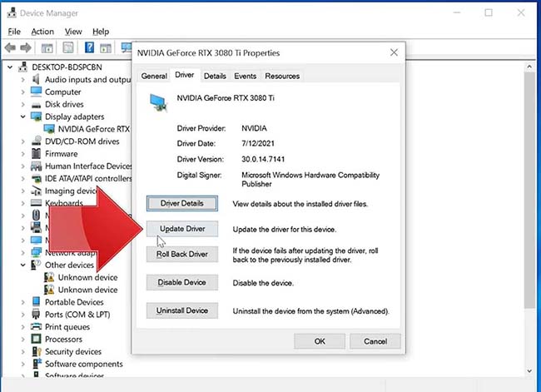Click the scroll-up arrow of device tree
Viewport: 541px width, 392px height.
click(x=529, y=67)
